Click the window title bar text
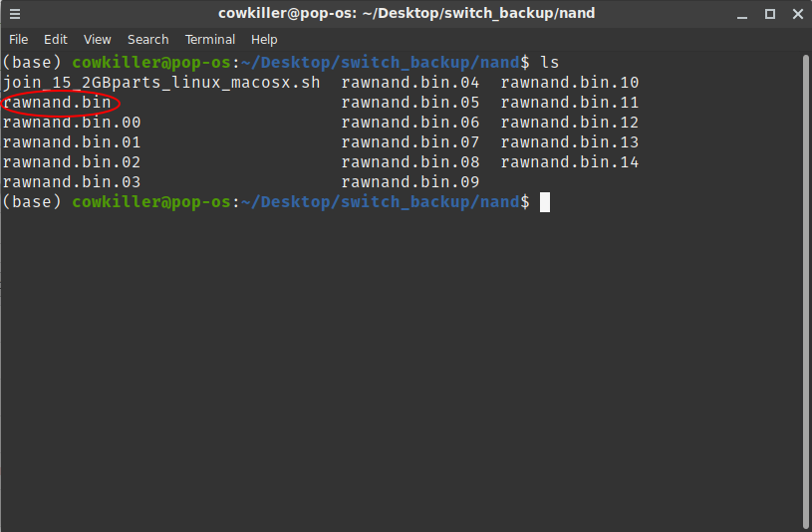The height and width of the screenshot is (532, 812). coord(406,14)
